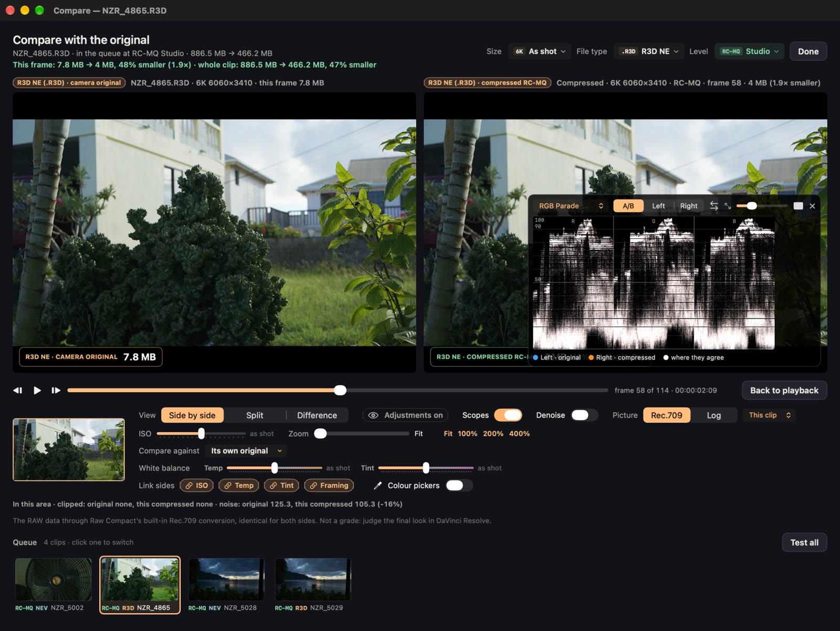
Task: Open the Level Studio dropdown
Action: click(749, 51)
